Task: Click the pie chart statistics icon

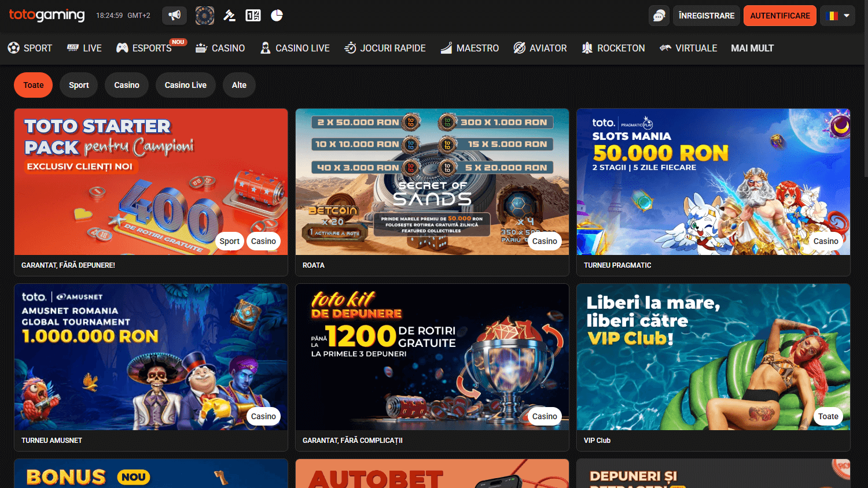Action: click(x=277, y=16)
